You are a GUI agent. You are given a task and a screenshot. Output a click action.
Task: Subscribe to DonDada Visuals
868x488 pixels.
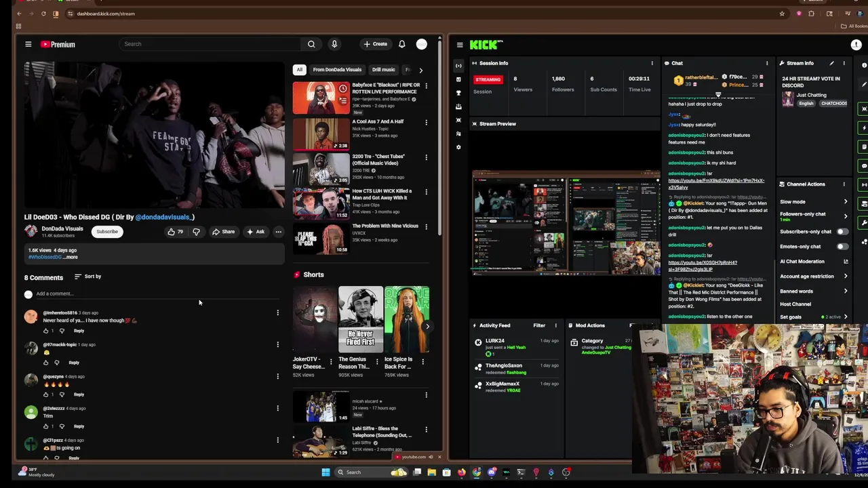click(107, 232)
